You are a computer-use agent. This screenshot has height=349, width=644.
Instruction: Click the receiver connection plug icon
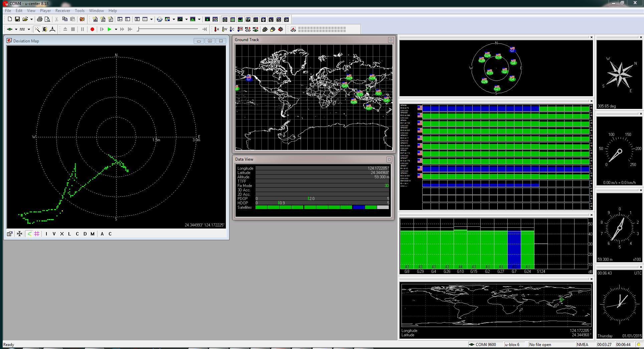tap(10, 29)
